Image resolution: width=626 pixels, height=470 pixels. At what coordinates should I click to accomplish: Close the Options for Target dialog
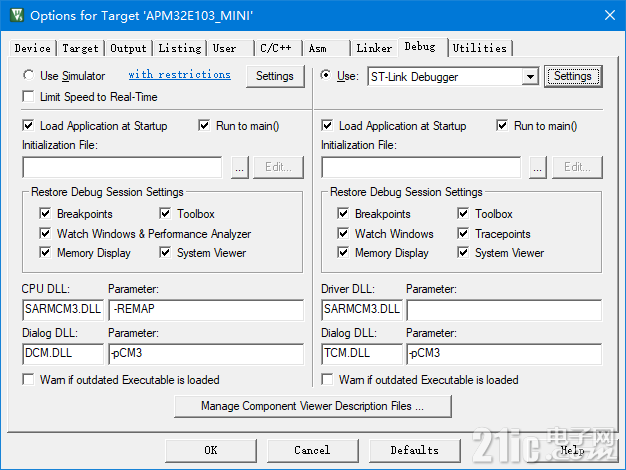[x=610, y=15]
